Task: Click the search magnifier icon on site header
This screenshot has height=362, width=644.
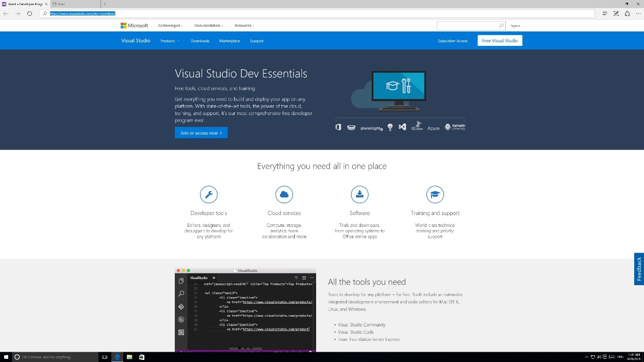Action: point(501,25)
